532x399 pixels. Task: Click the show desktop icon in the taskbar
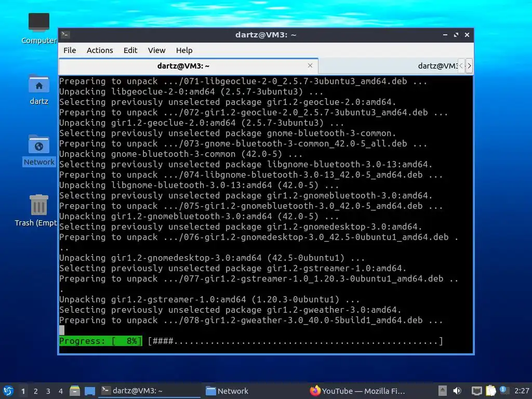(x=89, y=391)
